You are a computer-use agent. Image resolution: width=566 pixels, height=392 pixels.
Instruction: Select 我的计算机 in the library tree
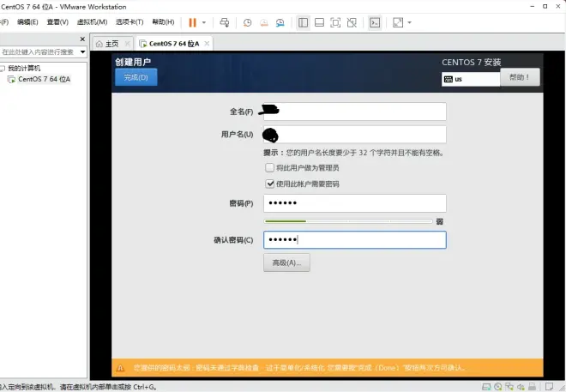point(24,69)
